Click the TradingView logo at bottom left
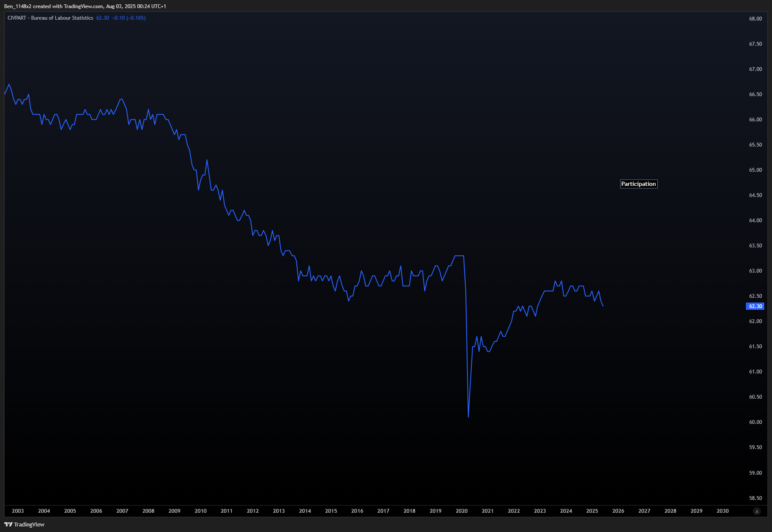This screenshot has width=772, height=532. pos(24,524)
